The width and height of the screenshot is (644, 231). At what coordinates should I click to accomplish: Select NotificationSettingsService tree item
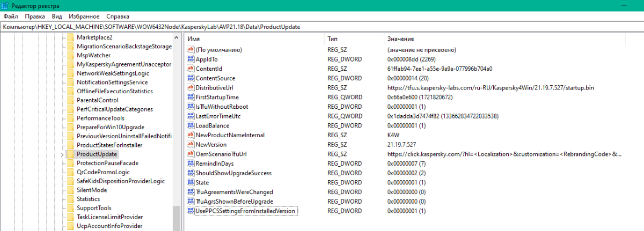click(112, 82)
